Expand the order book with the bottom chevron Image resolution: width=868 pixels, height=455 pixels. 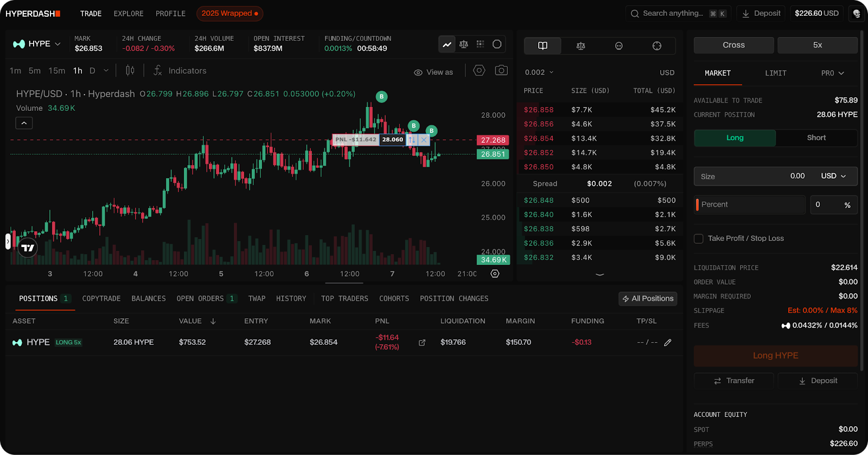599,275
